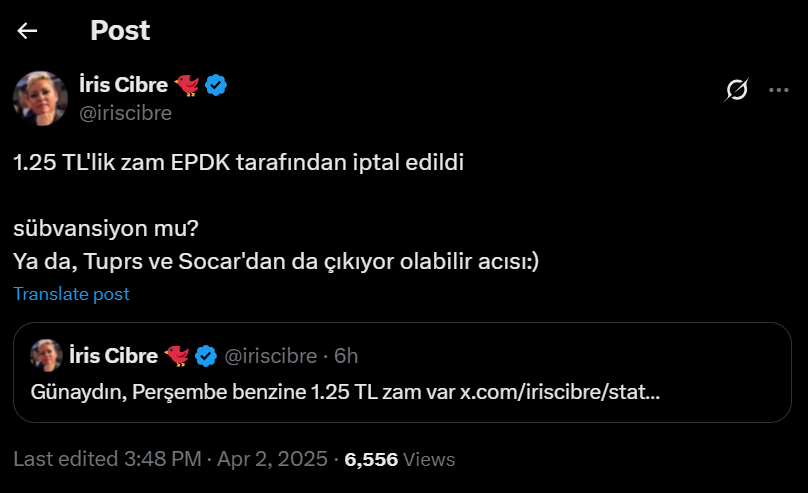Open the quoted post text starting with Günaydın

[240, 392]
